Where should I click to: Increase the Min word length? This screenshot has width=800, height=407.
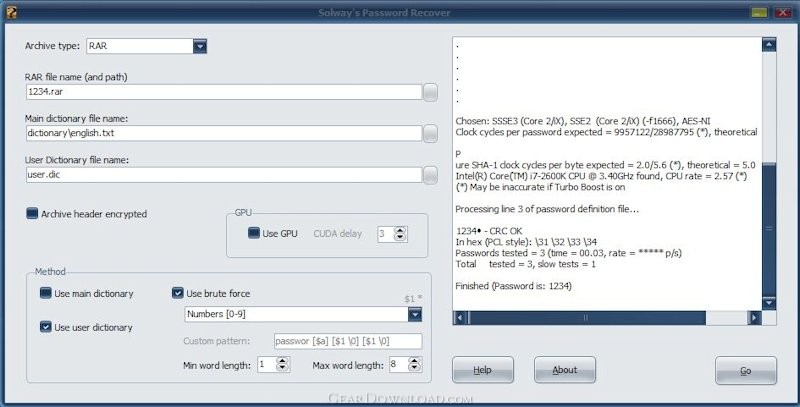(283, 361)
